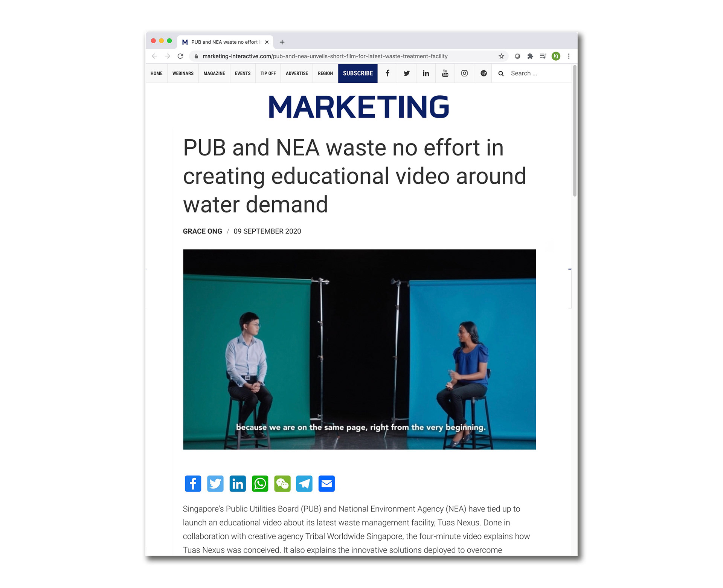Select the PUB and NEA browser tab
Image resolution: width=723 pixels, height=588 pixels.
click(x=225, y=42)
